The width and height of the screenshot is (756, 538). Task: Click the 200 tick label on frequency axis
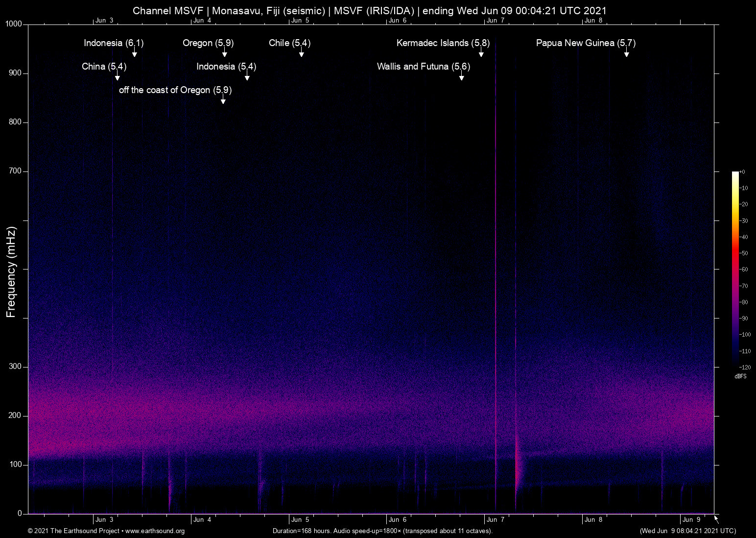[x=15, y=416]
